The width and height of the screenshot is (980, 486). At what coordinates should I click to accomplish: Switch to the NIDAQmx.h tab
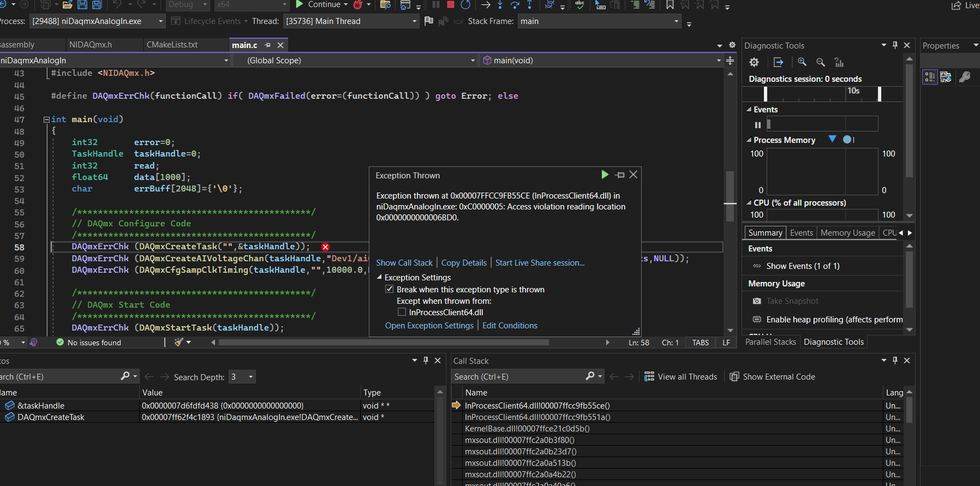[91, 45]
